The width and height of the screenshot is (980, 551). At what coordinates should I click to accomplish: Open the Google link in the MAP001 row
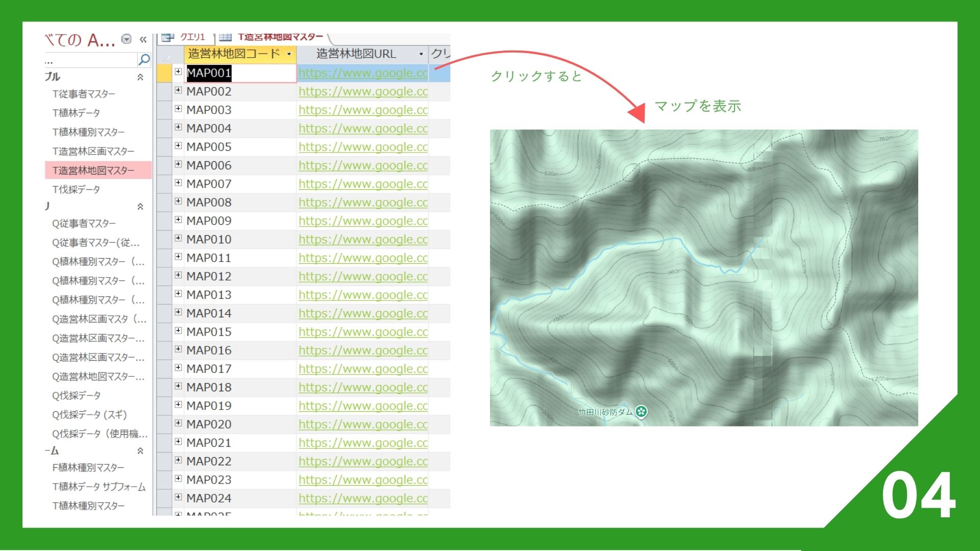point(363,73)
